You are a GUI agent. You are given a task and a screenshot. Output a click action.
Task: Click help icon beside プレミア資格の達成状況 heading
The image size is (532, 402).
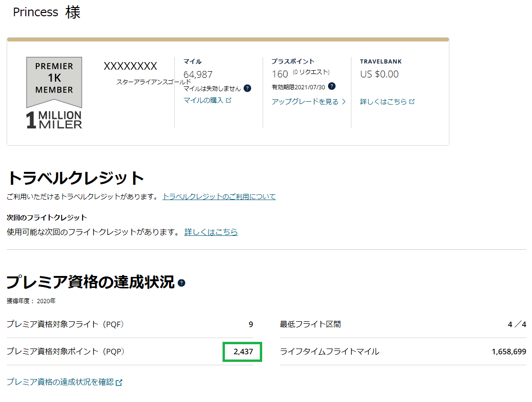181,283
